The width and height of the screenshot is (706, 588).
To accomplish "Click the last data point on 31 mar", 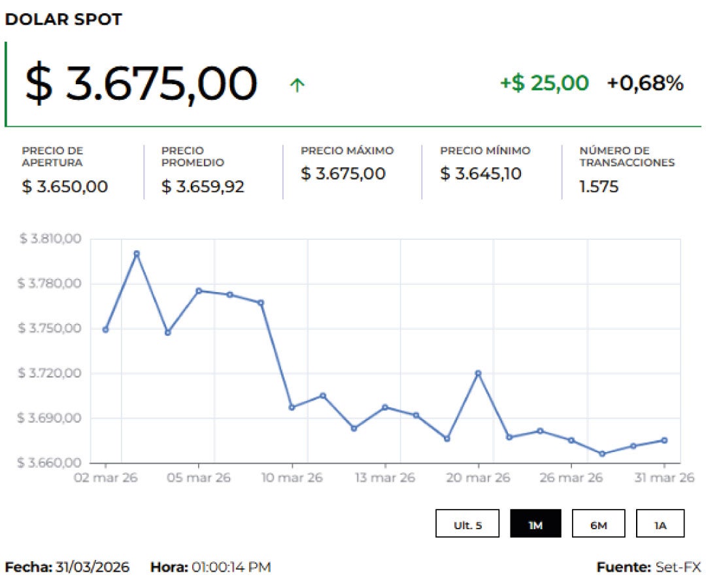I will click(664, 440).
